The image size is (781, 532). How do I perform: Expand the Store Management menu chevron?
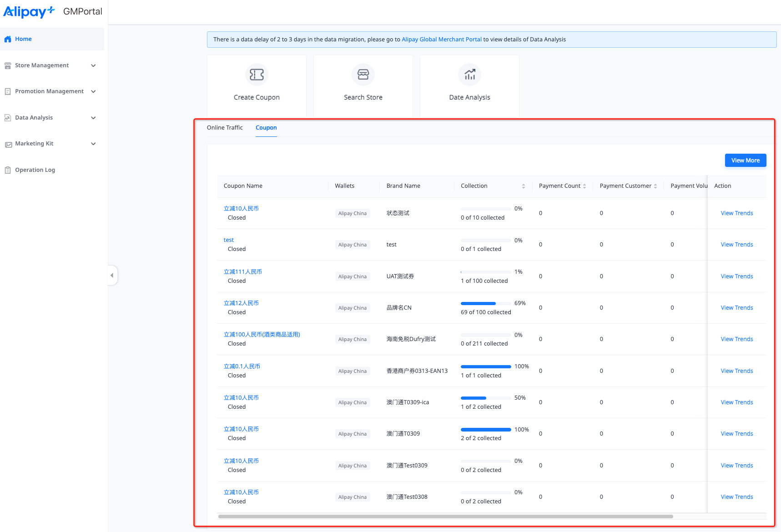pos(93,65)
